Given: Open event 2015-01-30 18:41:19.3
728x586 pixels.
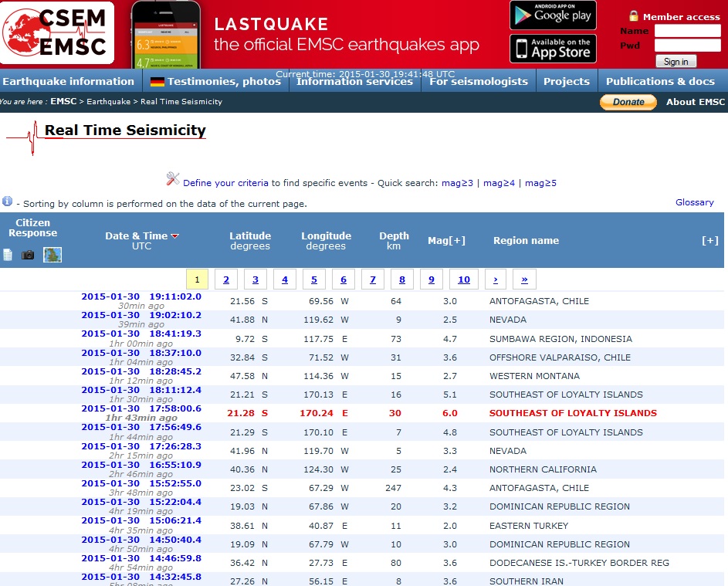Looking at the screenshot, I should point(141,334).
